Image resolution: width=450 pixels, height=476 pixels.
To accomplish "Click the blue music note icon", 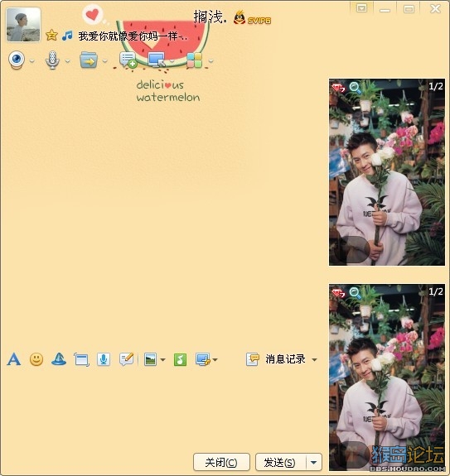I will (67, 36).
